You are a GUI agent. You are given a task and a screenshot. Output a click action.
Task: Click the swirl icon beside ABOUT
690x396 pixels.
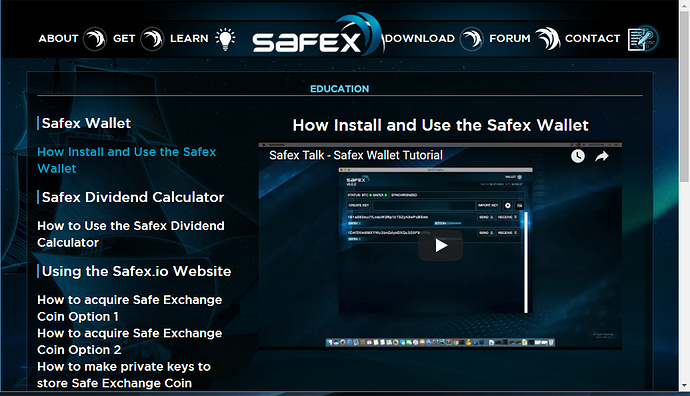pos(95,39)
